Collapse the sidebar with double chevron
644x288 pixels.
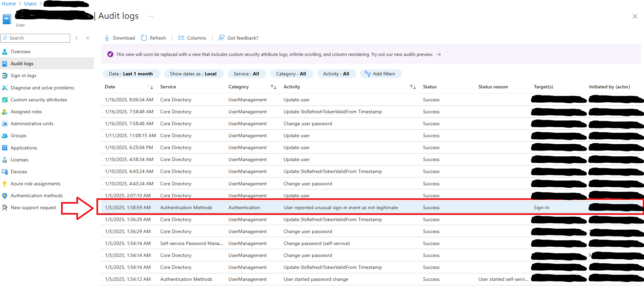(x=88, y=38)
